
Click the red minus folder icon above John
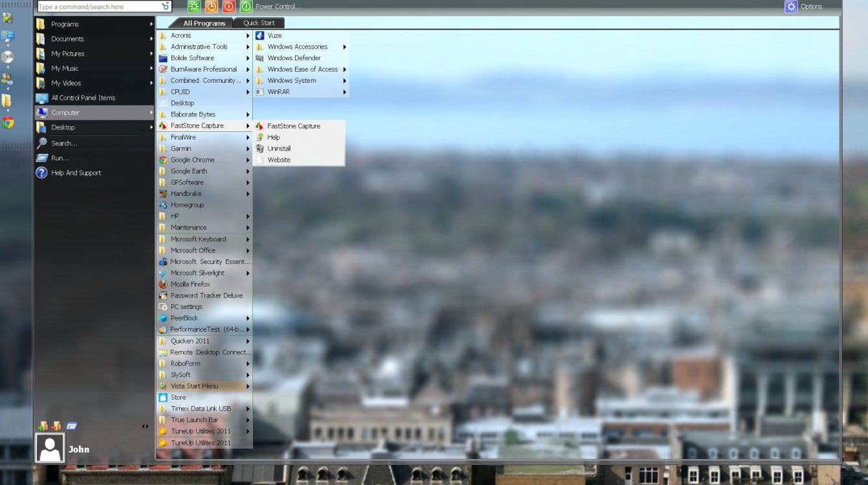pos(56,426)
